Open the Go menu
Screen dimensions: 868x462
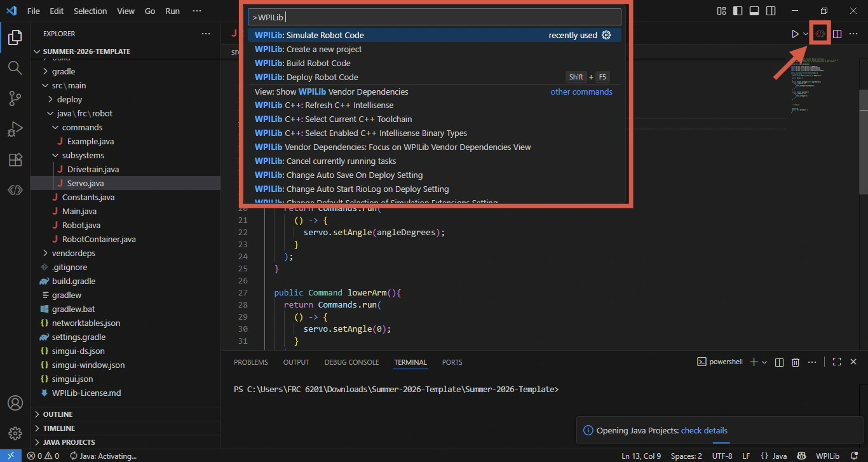click(x=150, y=11)
